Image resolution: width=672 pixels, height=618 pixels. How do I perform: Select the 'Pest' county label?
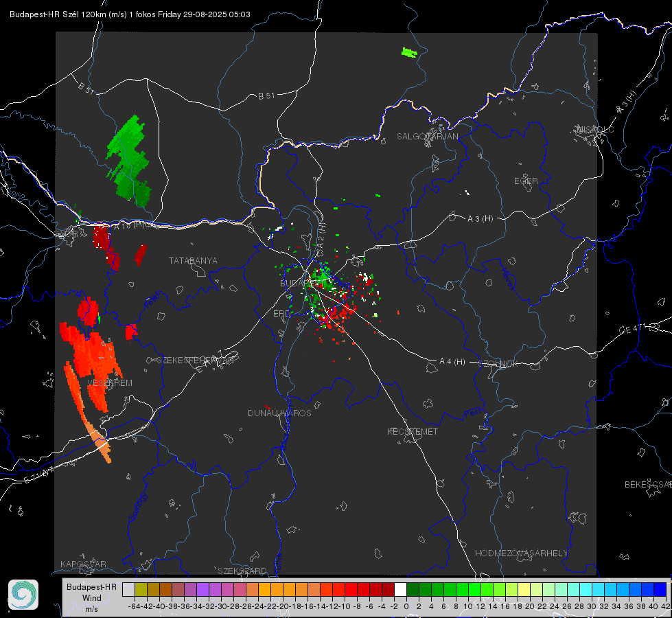473,413
